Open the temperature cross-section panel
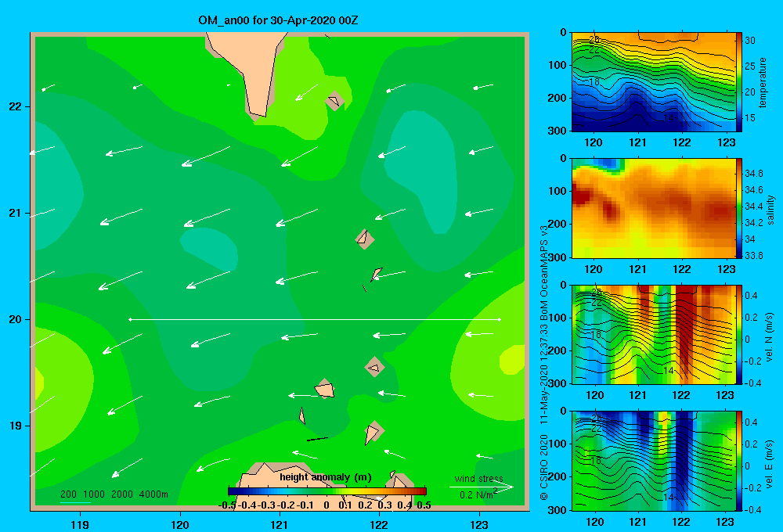The height and width of the screenshot is (532, 783). [x=654, y=82]
